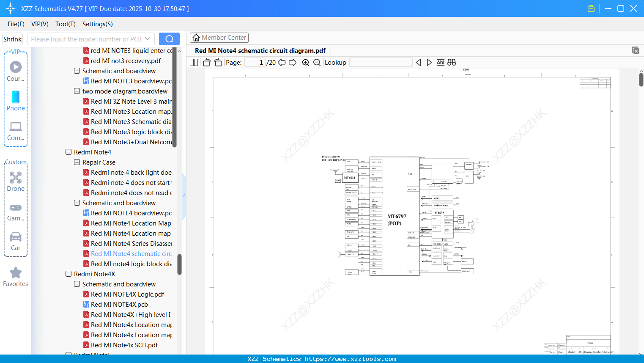644x363 pixels.
Task: Click the Shrink button
Action: pyautogui.click(x=12, y=38)
